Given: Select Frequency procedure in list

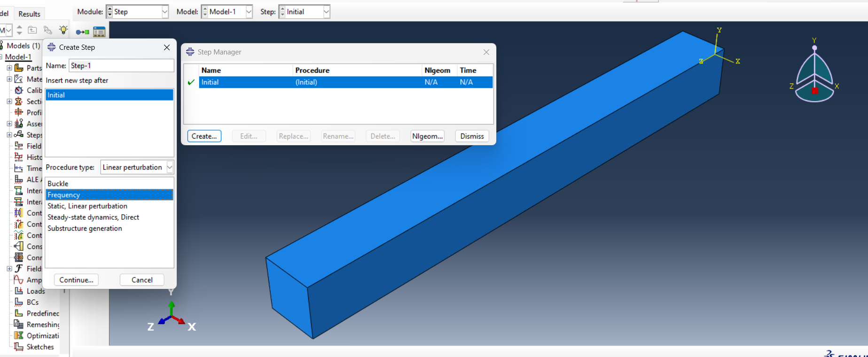Looking at the screenshot, I should tap(109, 195).
